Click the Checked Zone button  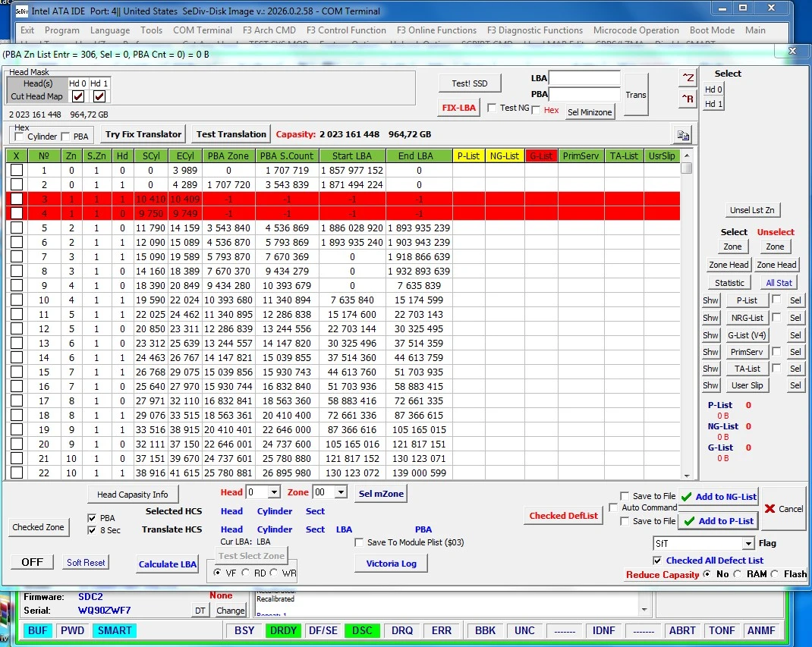[38, 527]
